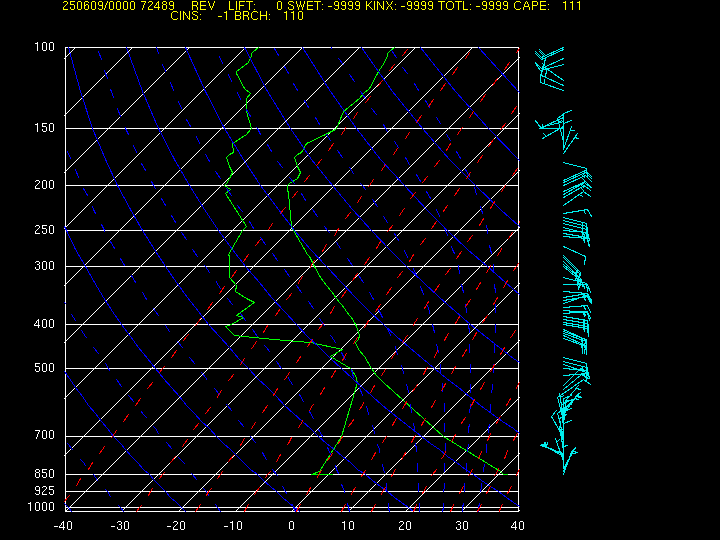Click the 100 pressure level label
Image resolution: width=720 pixels, height=540 pixels.
click(x=45, y=47)
